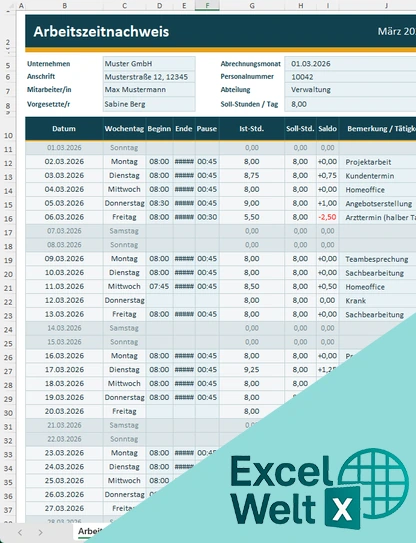Viewport: 416px width, 543px height.
Task: Click Saldo '+0,50' on 11.03.2026 row
Action: 327,286
